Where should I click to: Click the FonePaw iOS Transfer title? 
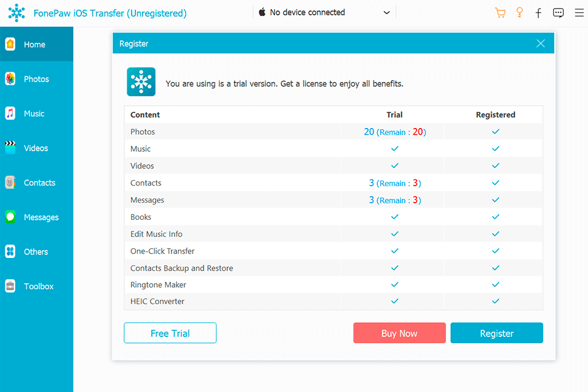111,13
